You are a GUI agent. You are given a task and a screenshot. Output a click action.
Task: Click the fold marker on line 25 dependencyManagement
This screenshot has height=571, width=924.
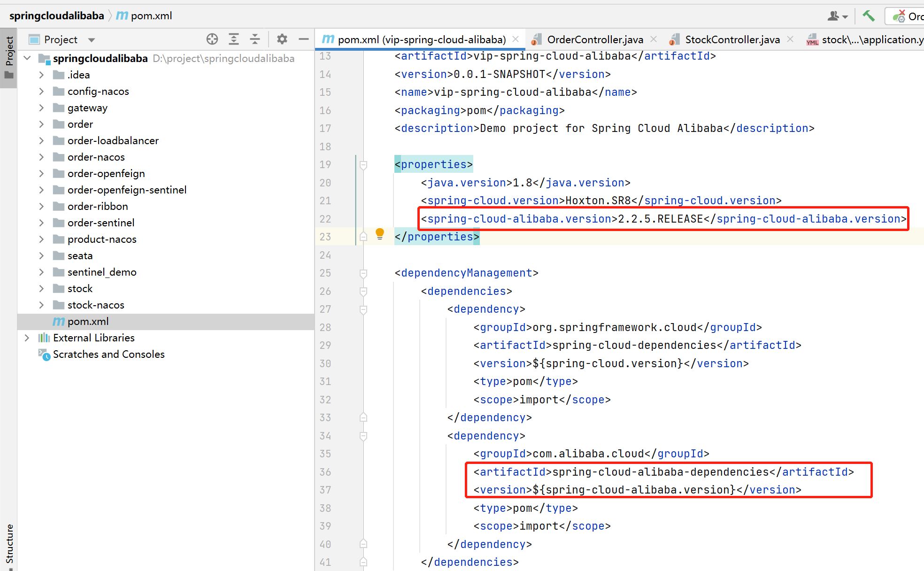(x=363, y=273)
